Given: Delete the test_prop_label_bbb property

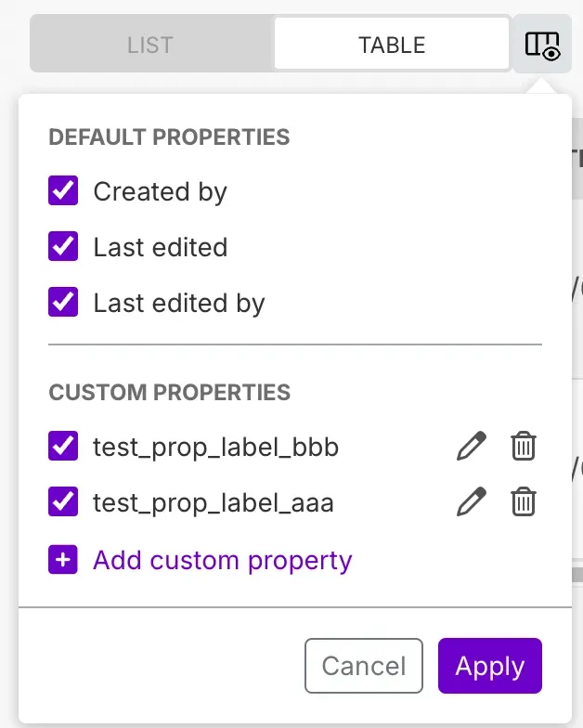Looking at the screenshot, I should (x=524, y=448).
